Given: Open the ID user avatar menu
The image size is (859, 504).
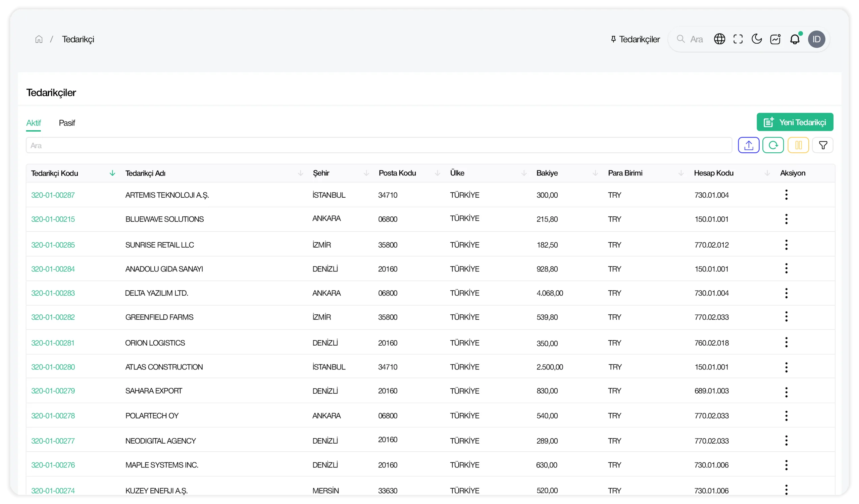Looking at the screenshot, I should (x=817, y=39).
